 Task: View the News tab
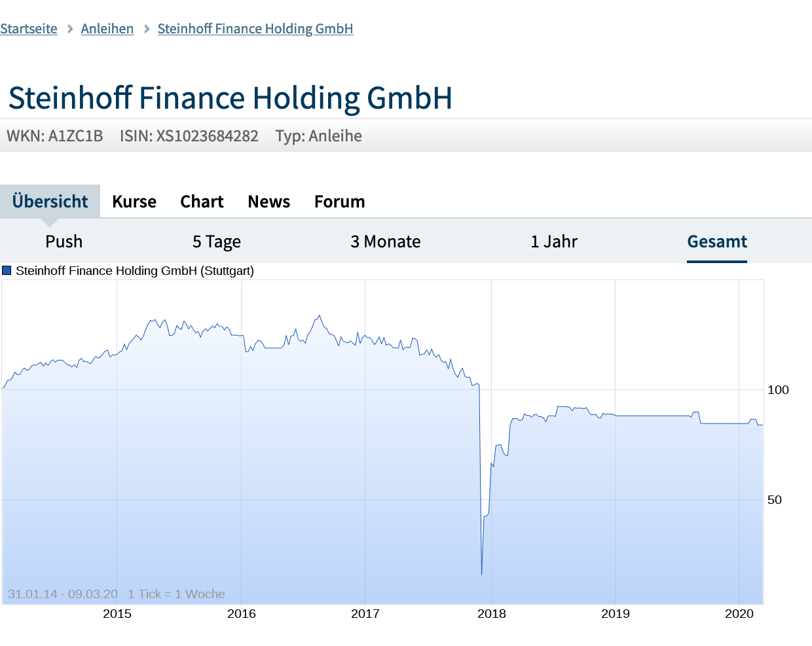[x=268, y=201]
